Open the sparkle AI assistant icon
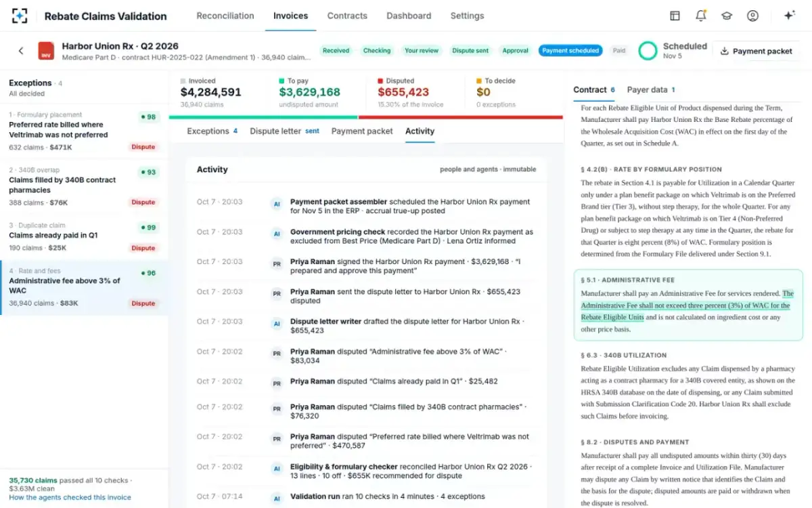Image resolution: width=812 pixels, height=508 pixels. (789, 16)
